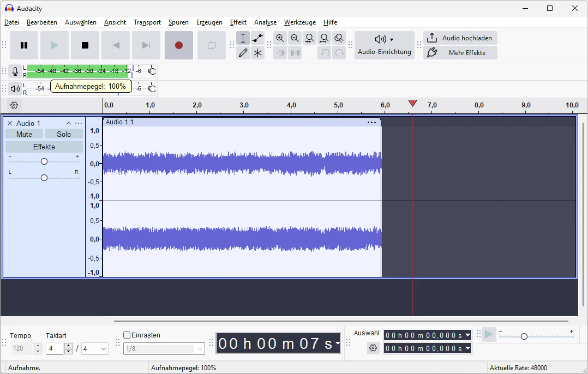The height and width of the screenshot is (374, 588).
Task: Open clip Audio 1.1 options dots
Action: [371, 123]
